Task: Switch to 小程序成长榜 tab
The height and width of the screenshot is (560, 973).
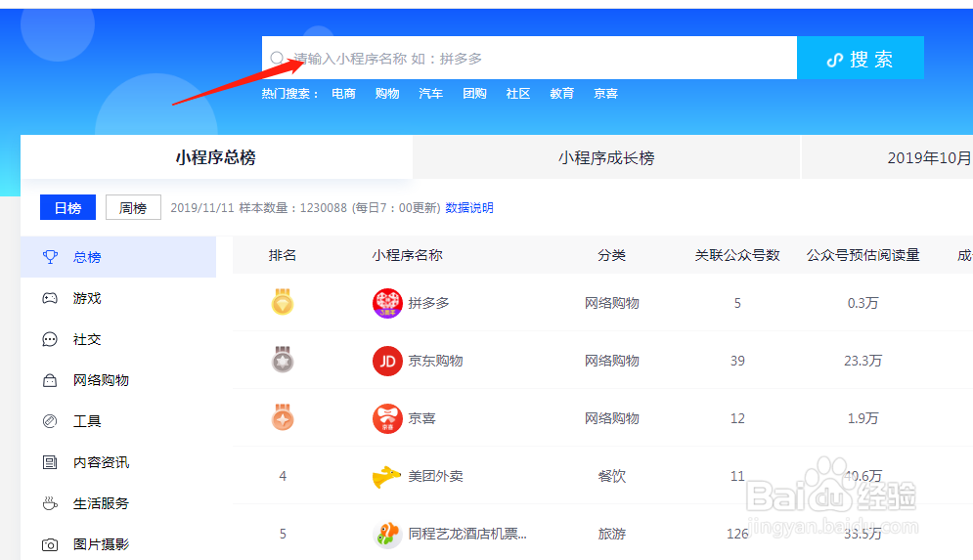Action: coord(606,157)
